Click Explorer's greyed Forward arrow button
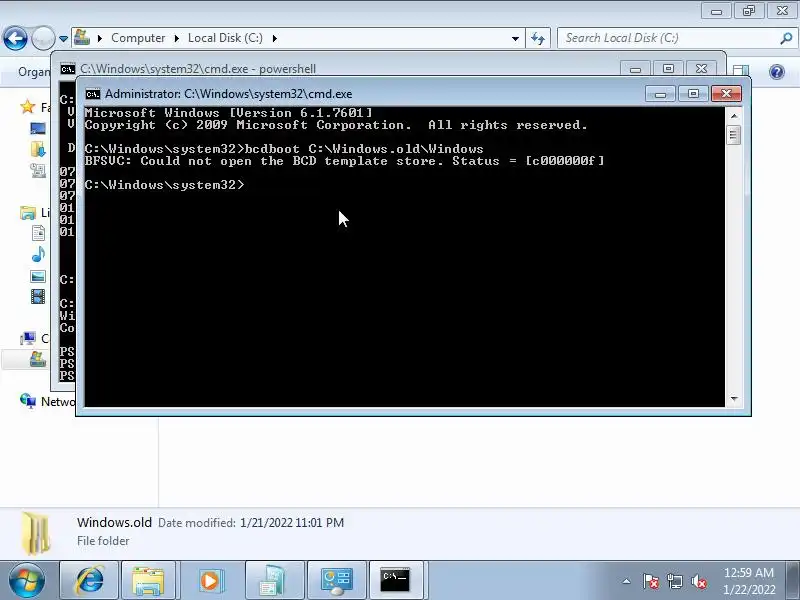 click(x=43, y=38)
